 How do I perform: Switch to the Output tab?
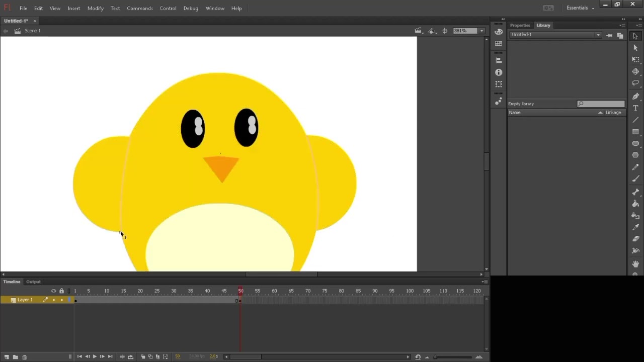33,282
